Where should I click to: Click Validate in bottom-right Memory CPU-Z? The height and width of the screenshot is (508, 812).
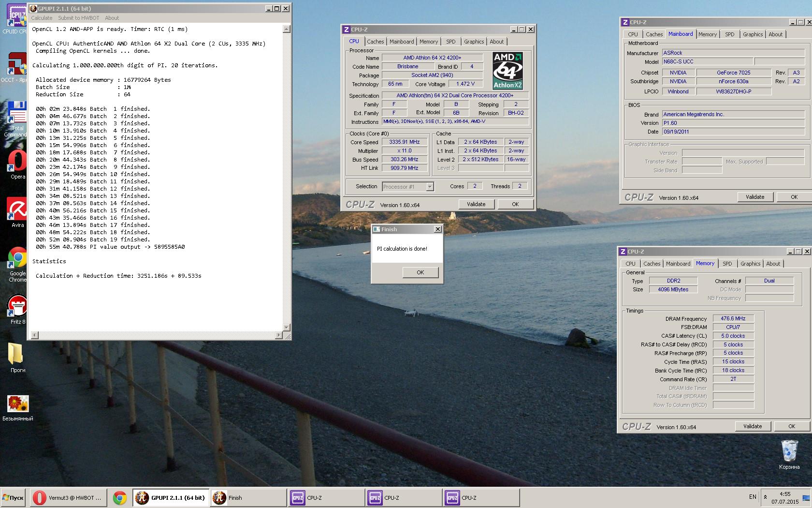click(753, 426)
